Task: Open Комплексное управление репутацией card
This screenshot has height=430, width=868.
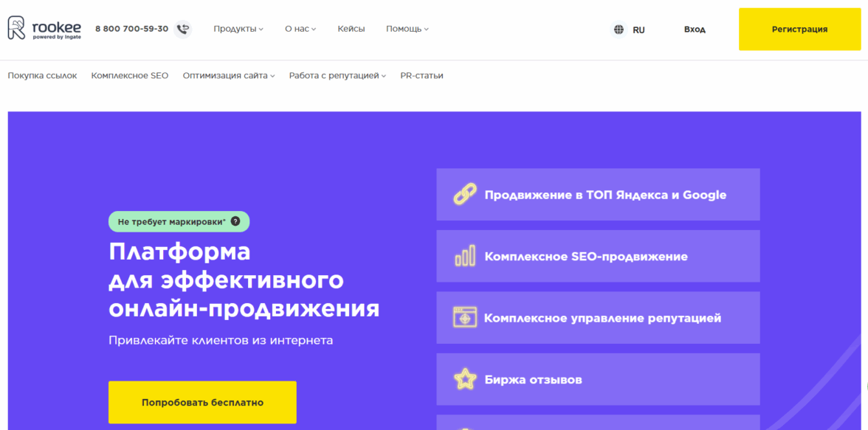Action: 598,318
